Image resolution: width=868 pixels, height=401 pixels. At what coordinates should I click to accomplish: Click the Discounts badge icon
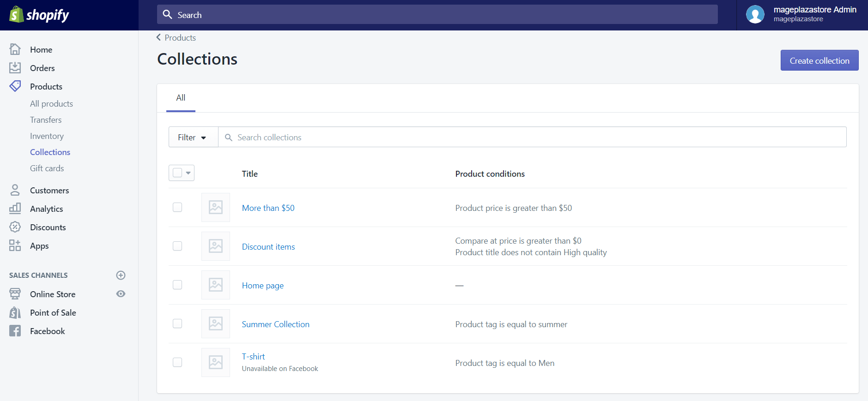tap(15, 227)
